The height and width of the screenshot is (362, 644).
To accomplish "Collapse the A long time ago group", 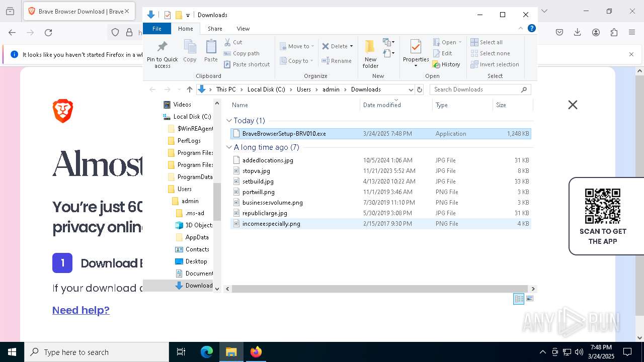I will 229,147.
